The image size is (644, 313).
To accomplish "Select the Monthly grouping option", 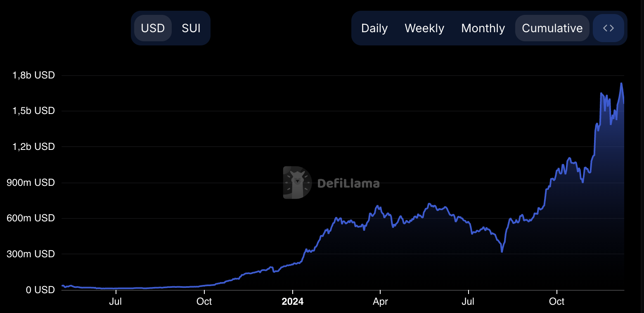I will point(483,28).
